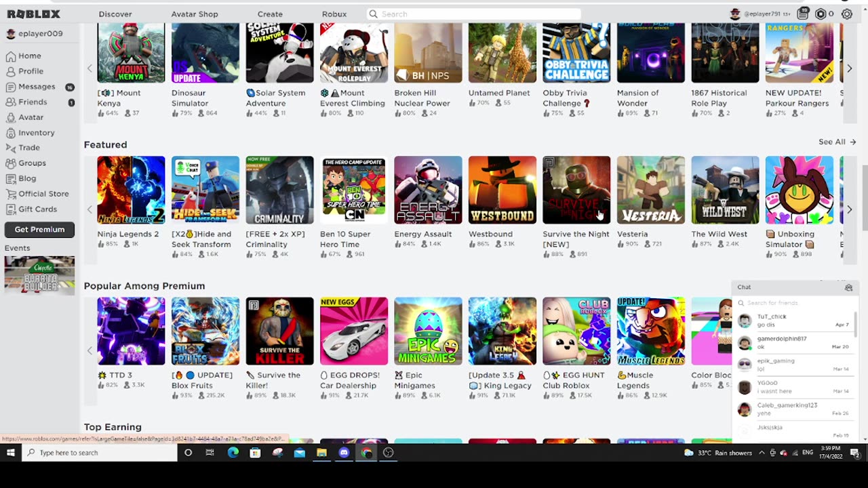Open the chat with gamerdolphin817
The image size is (868, 488).
[x=794, y=343]
